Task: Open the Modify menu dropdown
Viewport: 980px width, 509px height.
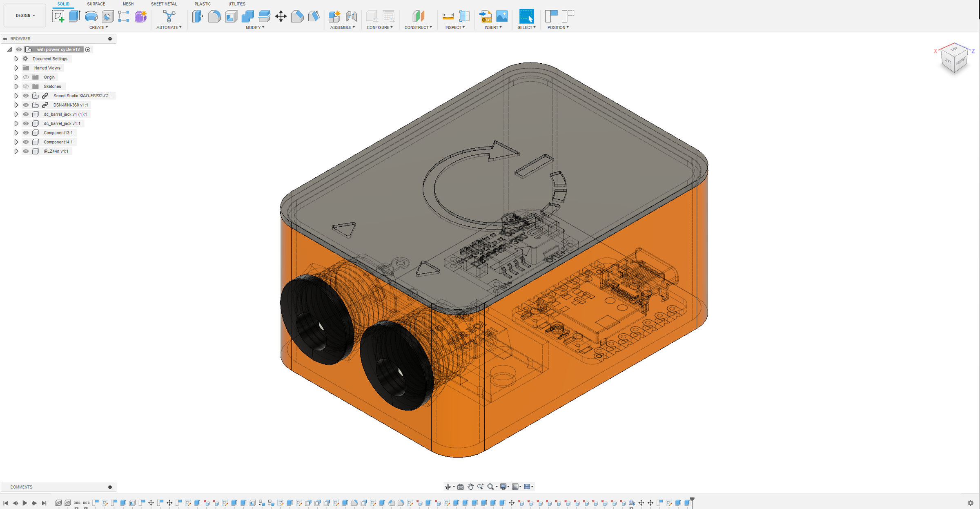Action: pyautogui.click(x=255, y=27)
